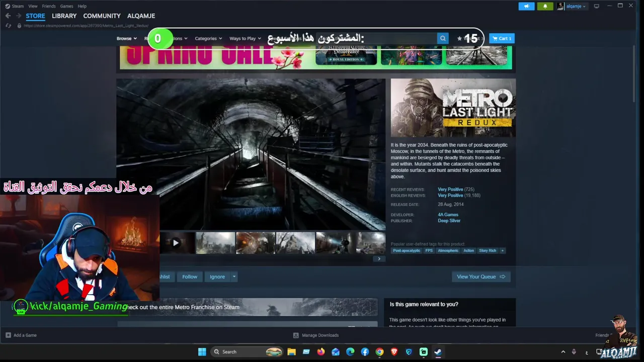
Task: Show more tags with plus button
Action: point(502,250)
